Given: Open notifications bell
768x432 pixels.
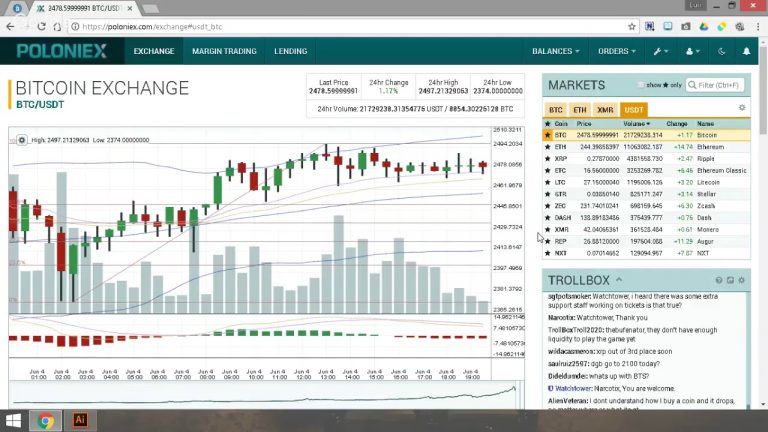Looking at the screenshot, I should click(x=746, y=51).
